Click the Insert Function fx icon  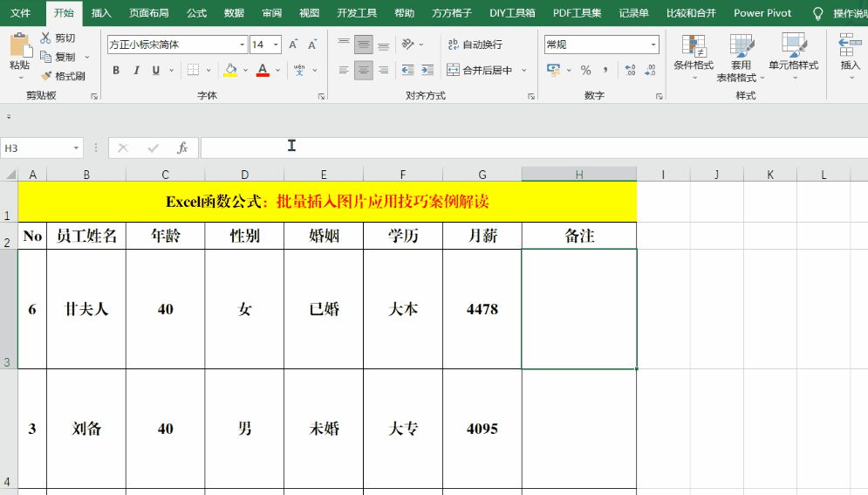pos(182,148)
